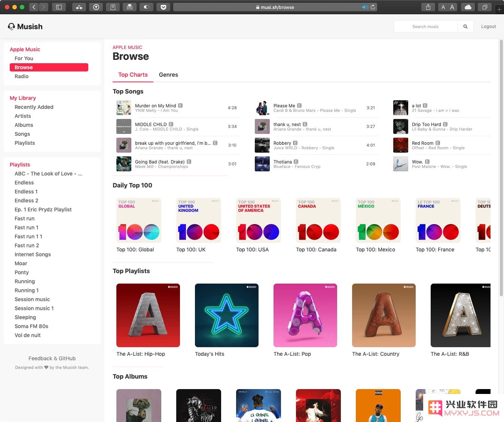Screen dimensions: 504x422
Task: Mute tab audio via speaker icon
Action: (x=364, y=7)
